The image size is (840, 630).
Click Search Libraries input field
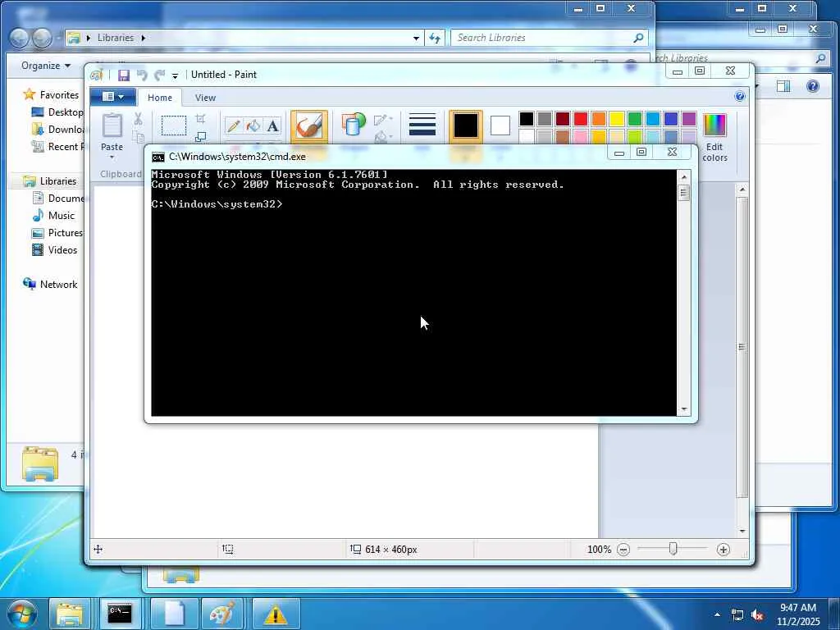pos(549,38)
